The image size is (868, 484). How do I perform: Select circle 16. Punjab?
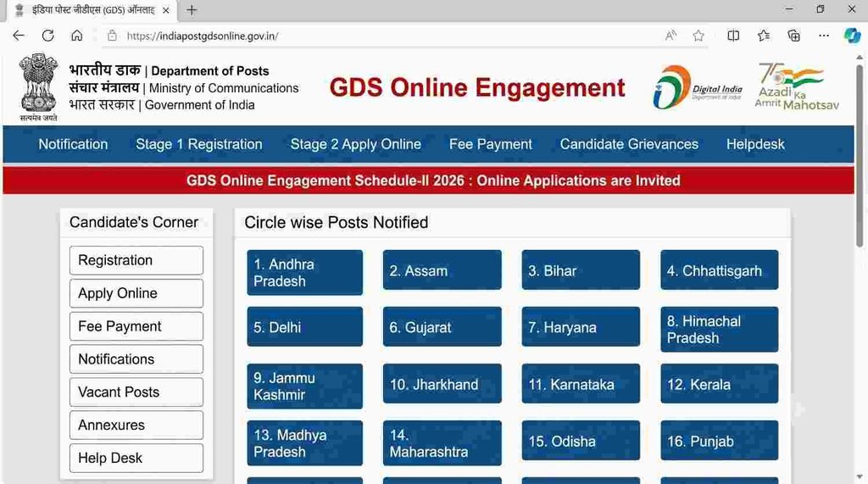click(719, 441)
